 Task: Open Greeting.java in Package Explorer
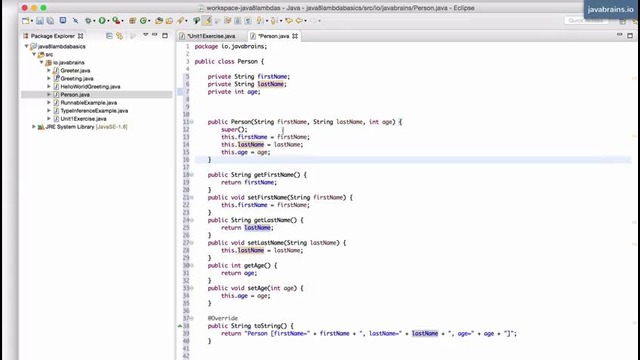click(x=77, y=78)
